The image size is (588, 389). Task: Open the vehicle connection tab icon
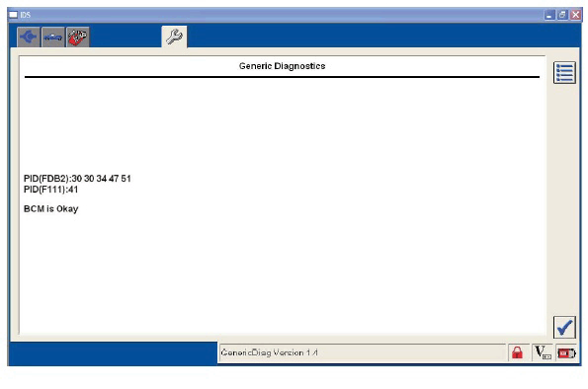tap(28, 37)
